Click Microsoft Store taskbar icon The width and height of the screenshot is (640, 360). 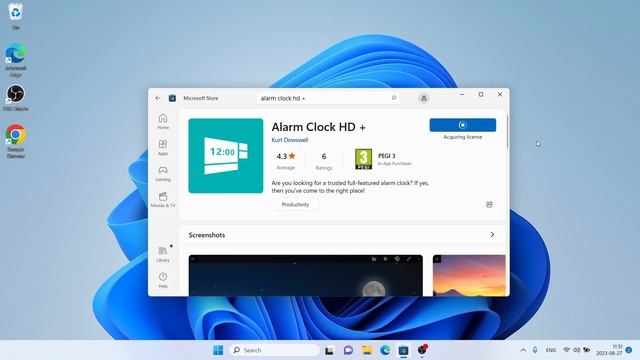(403, 350)
